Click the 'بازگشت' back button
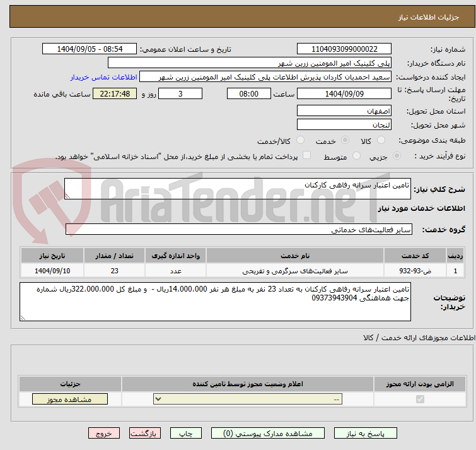 [x=145, y=433]
